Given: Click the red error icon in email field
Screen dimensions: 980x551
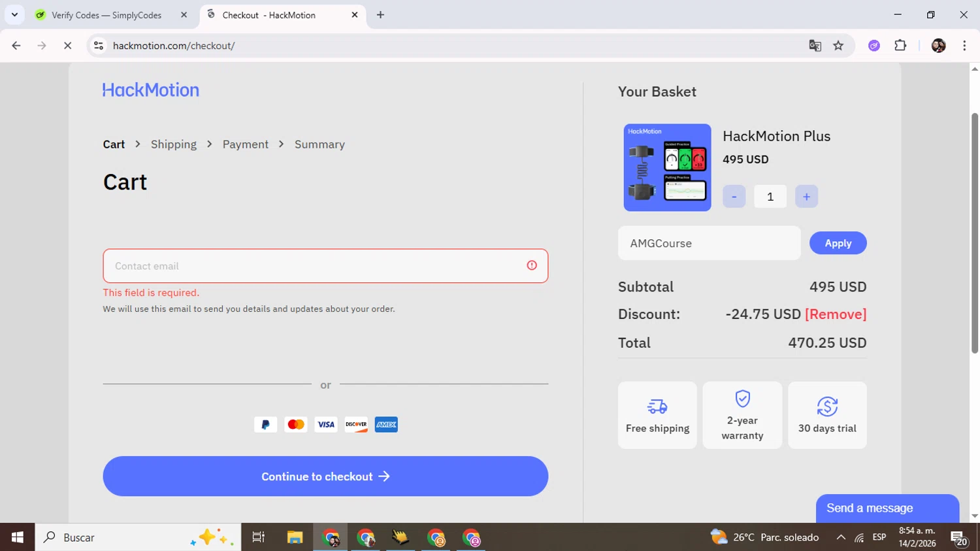Looking at the screenshot, I should click(532, 265).
